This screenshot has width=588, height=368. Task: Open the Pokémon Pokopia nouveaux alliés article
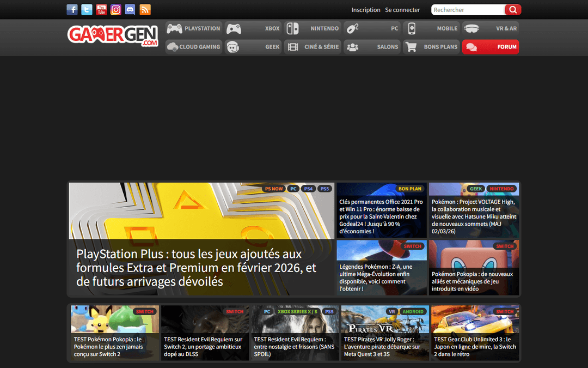click(472, 281)
